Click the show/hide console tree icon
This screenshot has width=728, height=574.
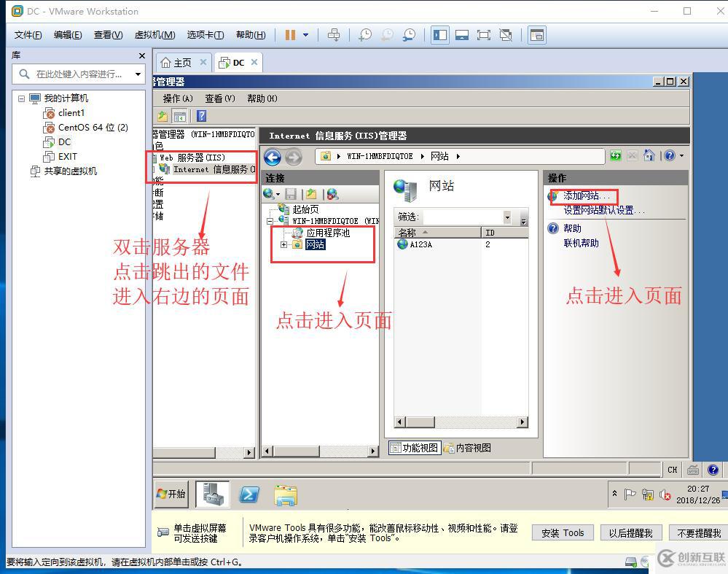(x=179, y=116)
